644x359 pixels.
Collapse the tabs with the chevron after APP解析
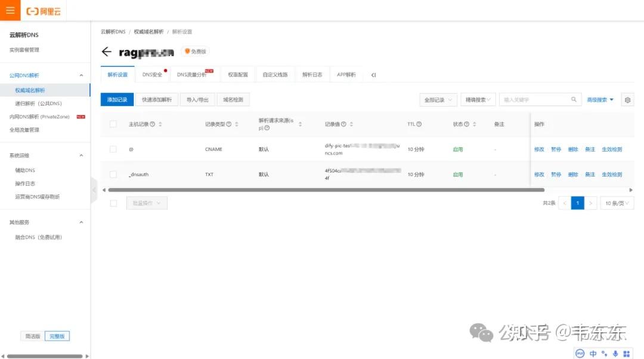pyautogui.click(x=373, y=75)
